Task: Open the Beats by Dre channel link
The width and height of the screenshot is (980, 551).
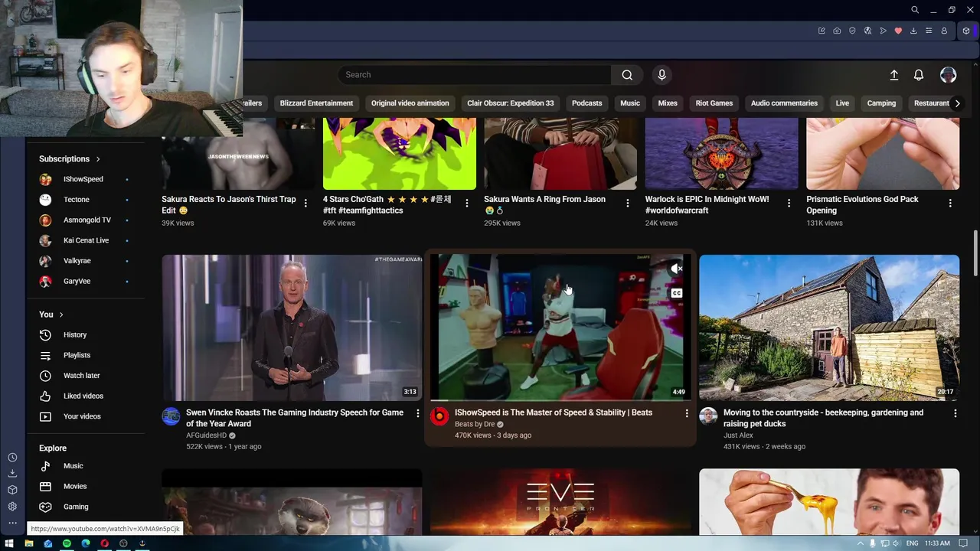Action: pyautogui.click(x=475, y=424)
